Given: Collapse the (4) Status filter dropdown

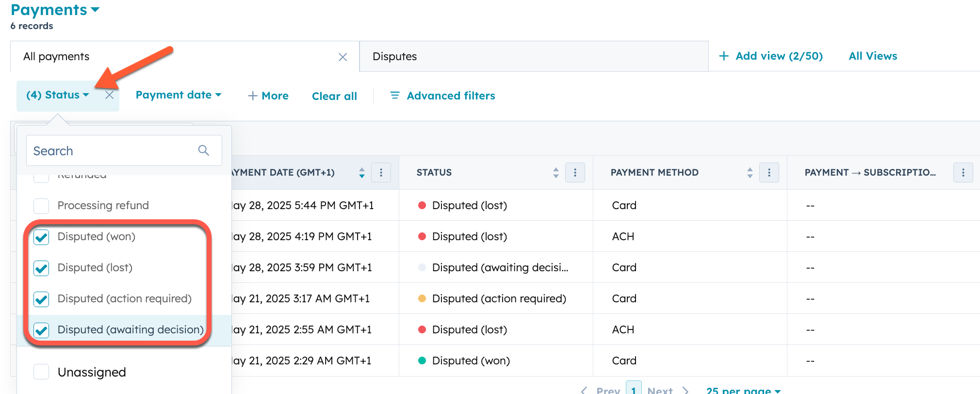Looking at the screenshot, I should pyautogui.click(x=58, y=95).
